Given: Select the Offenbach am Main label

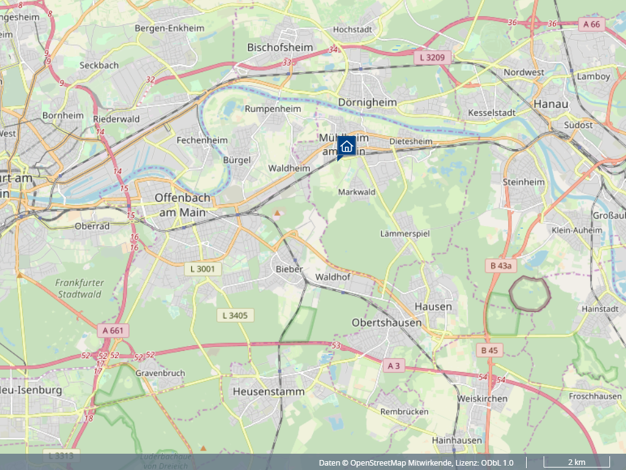Looking at the screenshot, I should coord(182,205).
